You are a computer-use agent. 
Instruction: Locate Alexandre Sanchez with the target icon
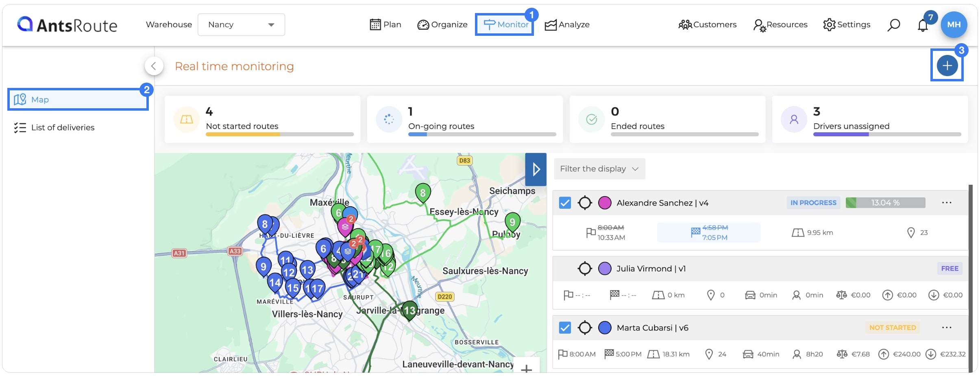[x=585, y=203]
